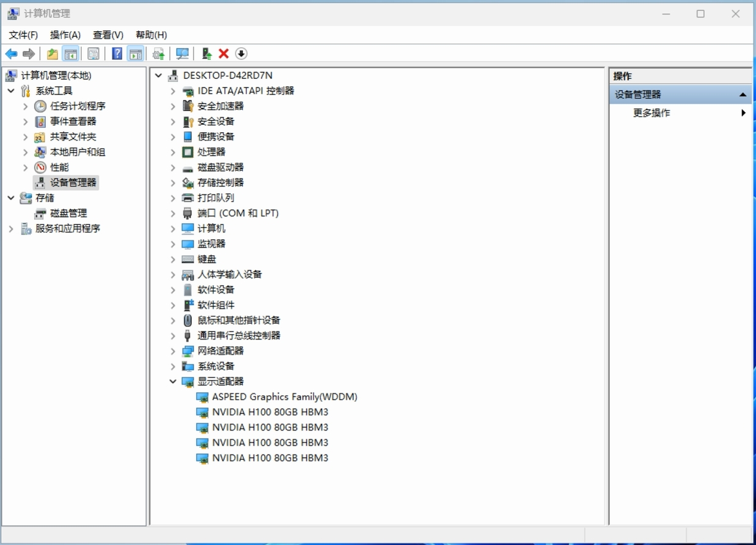This screenshot has height=545, width=756.
Task: Collapse the 显示适配器 category
Action: pyautogui.click(x=173, y=381)
